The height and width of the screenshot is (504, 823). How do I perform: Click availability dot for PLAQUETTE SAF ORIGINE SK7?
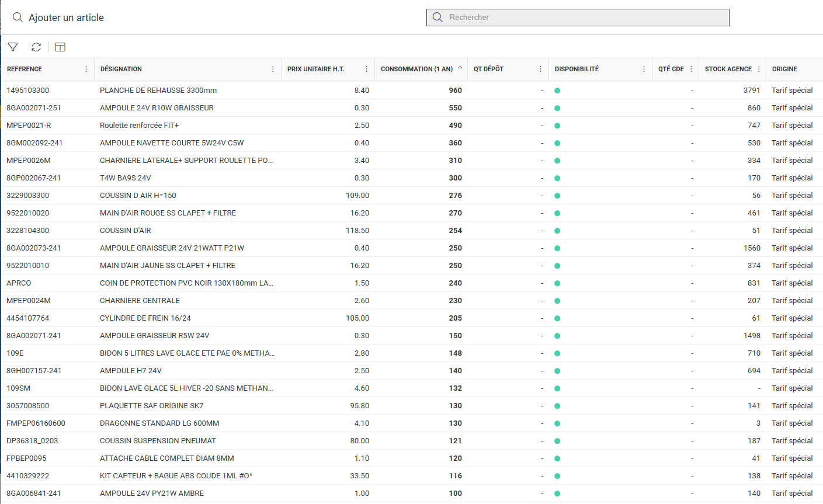[x=557, y=406]
